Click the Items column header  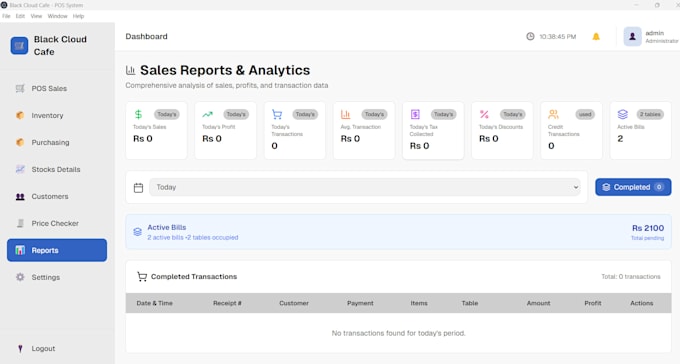(x=419, y=303)
